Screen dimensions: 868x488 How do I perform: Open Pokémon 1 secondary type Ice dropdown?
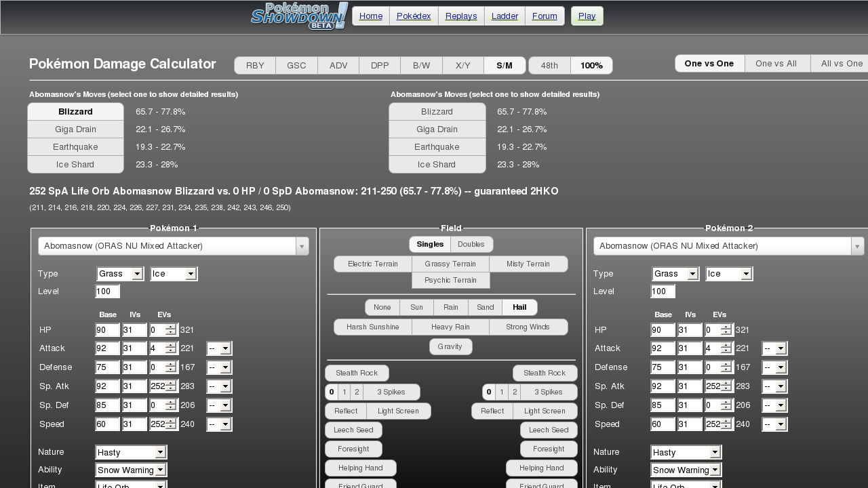point(174,274)
